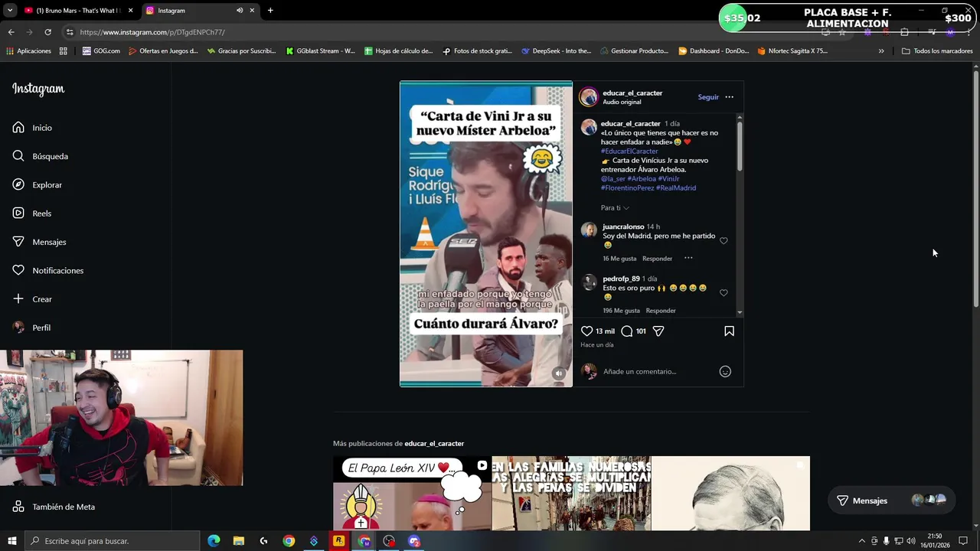Follow the account with Seguir
980x551 pixels.
click(708, 97)
